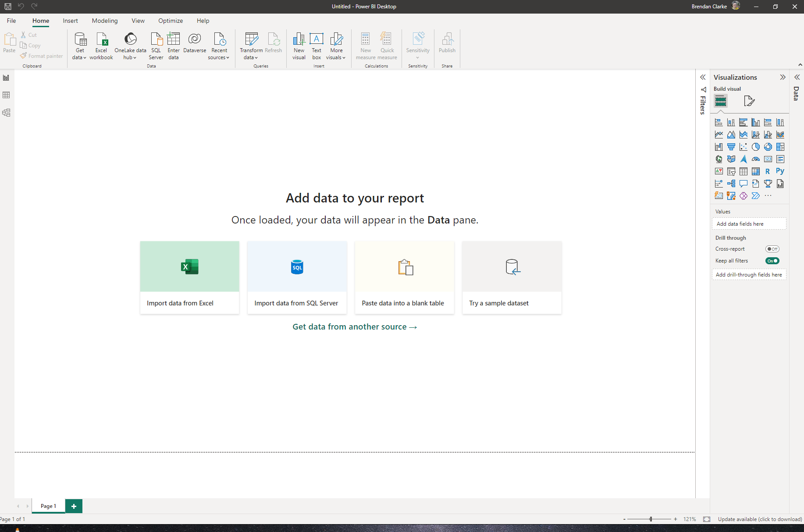Switch to the View ribbon tab
The width and height of the screenshot is (804, 532).
click(x=138, y=21)
